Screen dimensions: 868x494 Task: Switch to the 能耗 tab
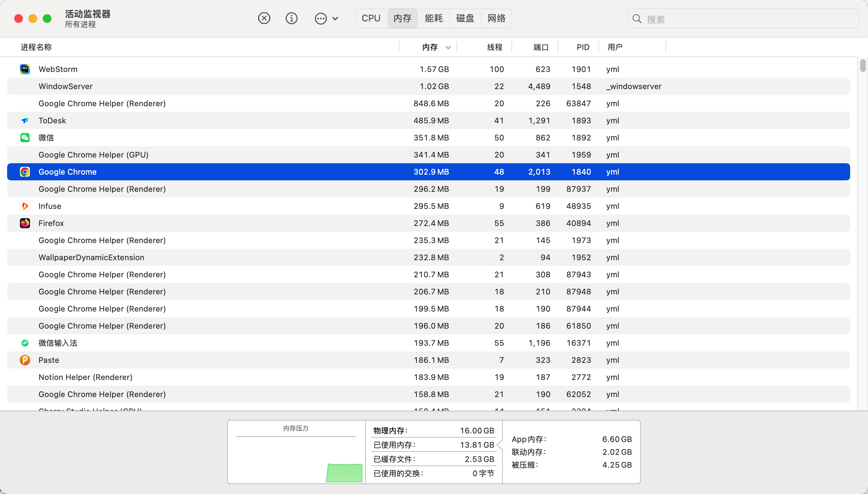click(434, 19)
